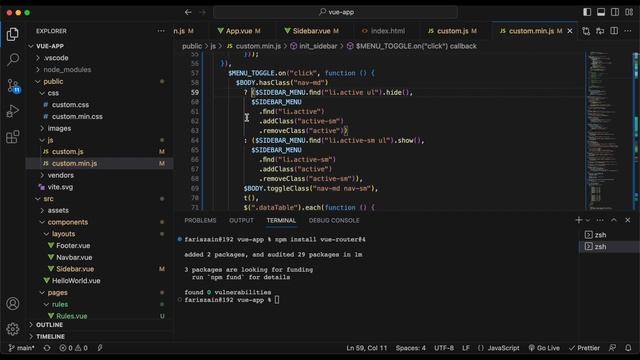Expand the OUTLINE section
Image resolution: width=640 pixels, height=360 pixels.
pos(100,325)
